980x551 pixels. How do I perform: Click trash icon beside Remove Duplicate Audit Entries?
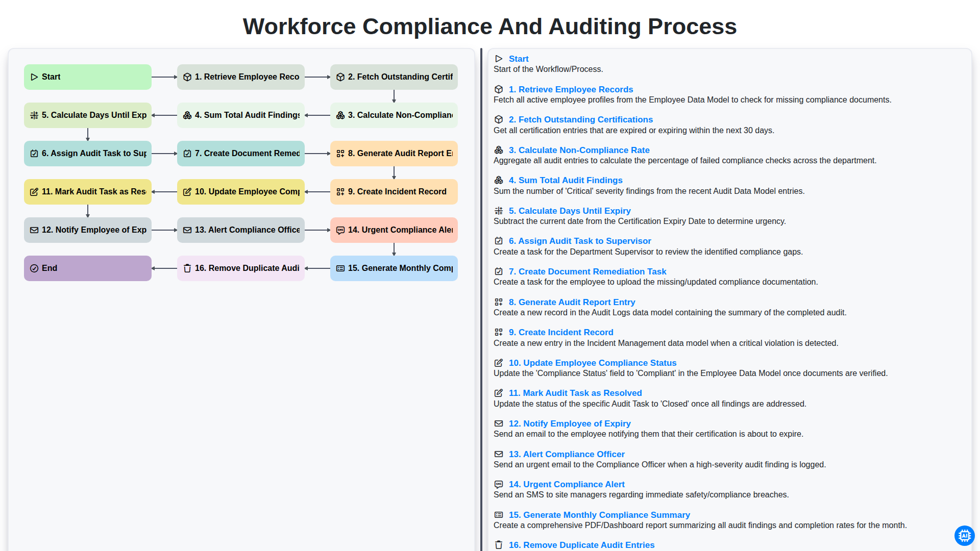(x=499, y=545)
